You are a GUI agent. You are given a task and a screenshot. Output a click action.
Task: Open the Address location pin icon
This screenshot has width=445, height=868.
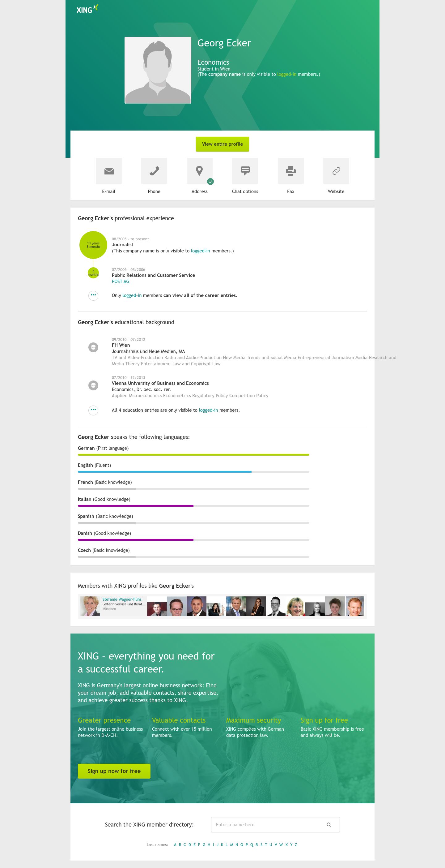tap(200, 171)
